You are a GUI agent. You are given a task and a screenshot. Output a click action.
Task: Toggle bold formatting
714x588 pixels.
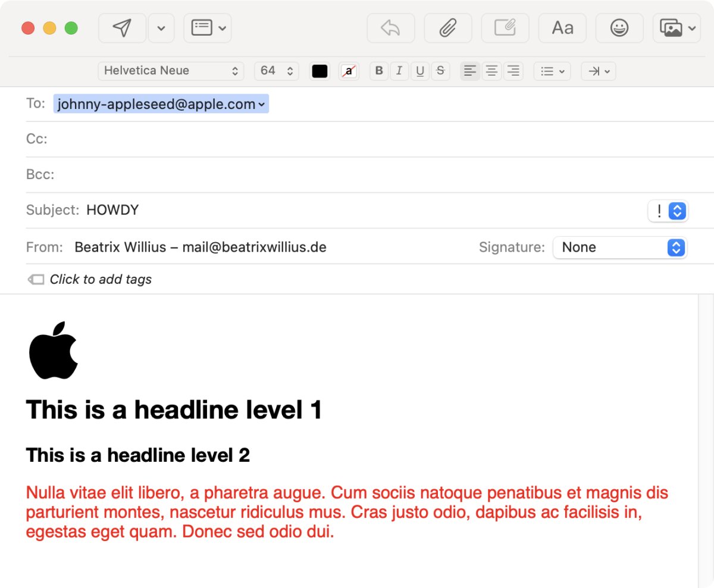(x=379, y=71)
